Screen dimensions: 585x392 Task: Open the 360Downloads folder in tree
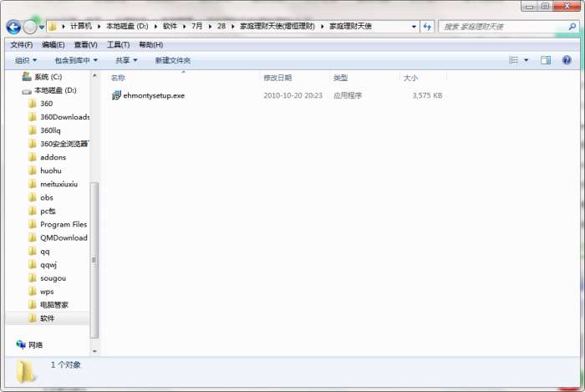tap(59, 117)
